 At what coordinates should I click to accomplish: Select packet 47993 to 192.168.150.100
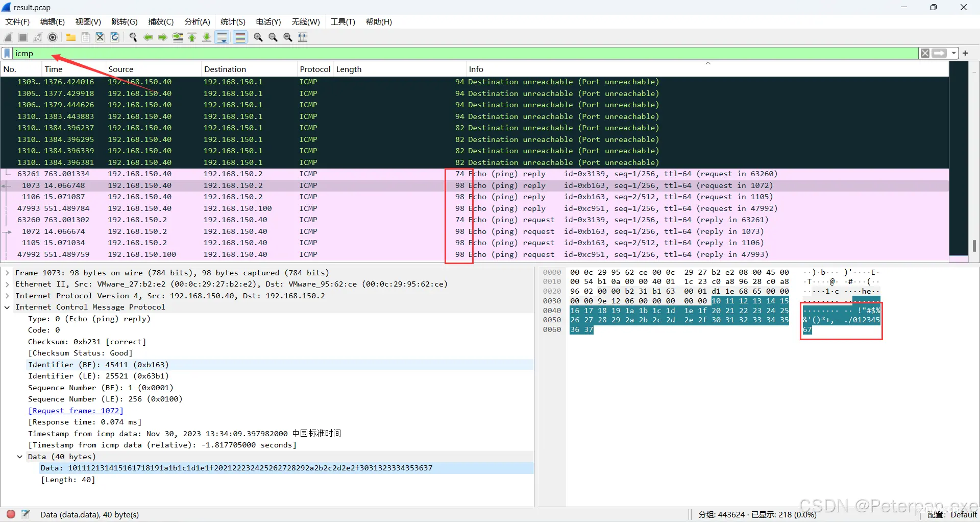point(475,208)
